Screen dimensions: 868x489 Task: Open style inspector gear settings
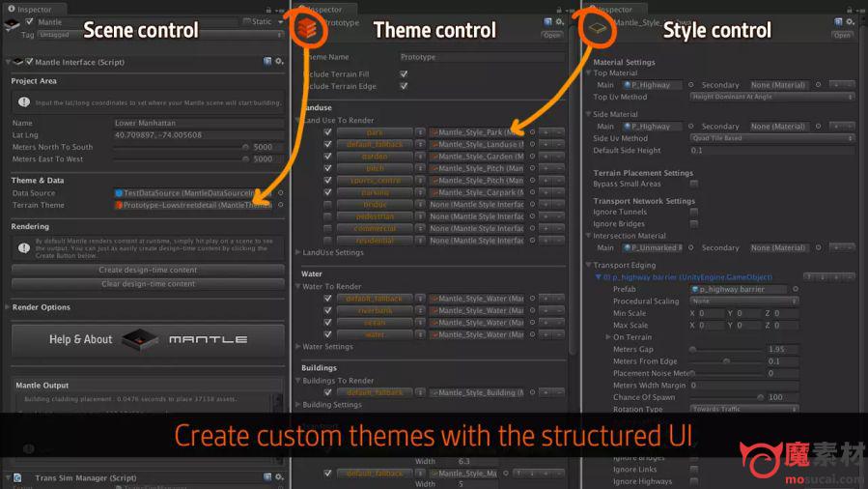(851, 21)
